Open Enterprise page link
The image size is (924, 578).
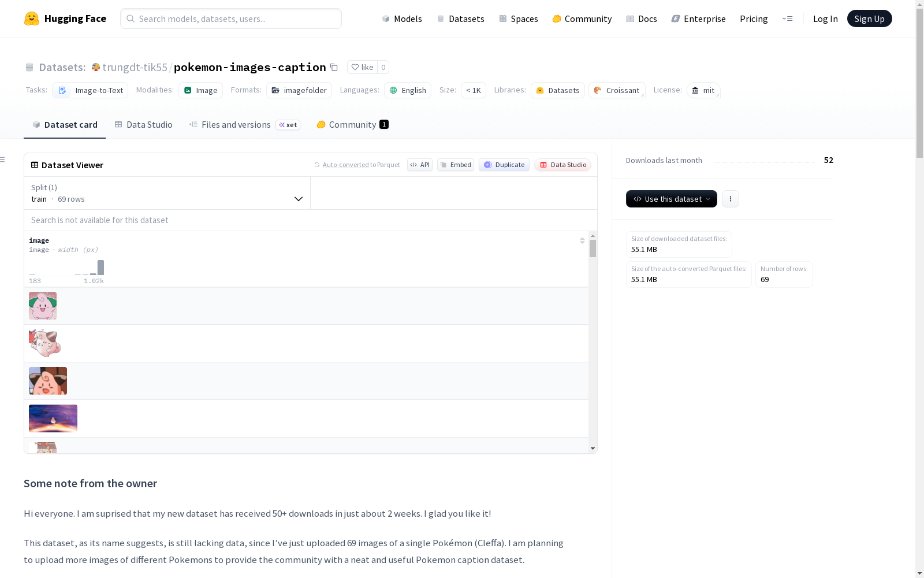699,18
